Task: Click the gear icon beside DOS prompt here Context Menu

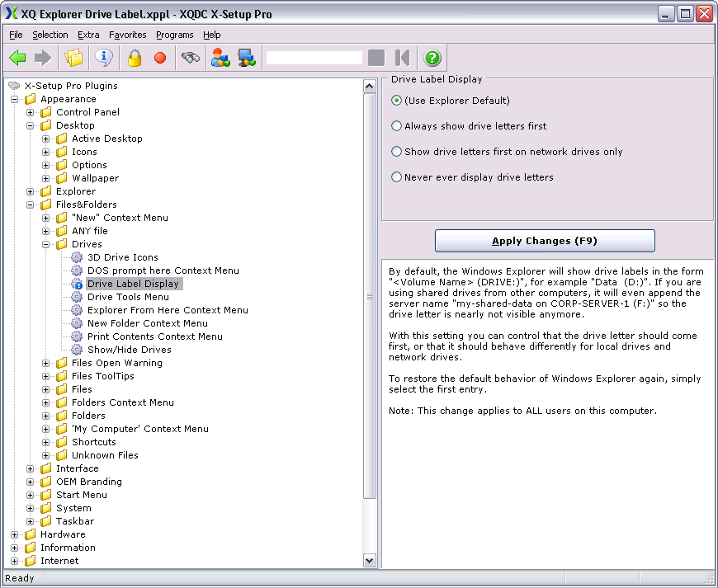Action: coord(77,270)
